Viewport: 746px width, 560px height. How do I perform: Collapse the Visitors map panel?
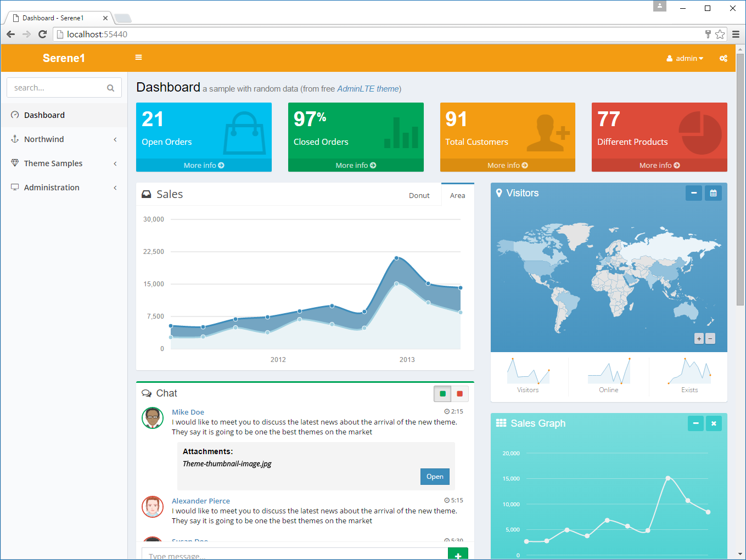click(x=693, y=193)
